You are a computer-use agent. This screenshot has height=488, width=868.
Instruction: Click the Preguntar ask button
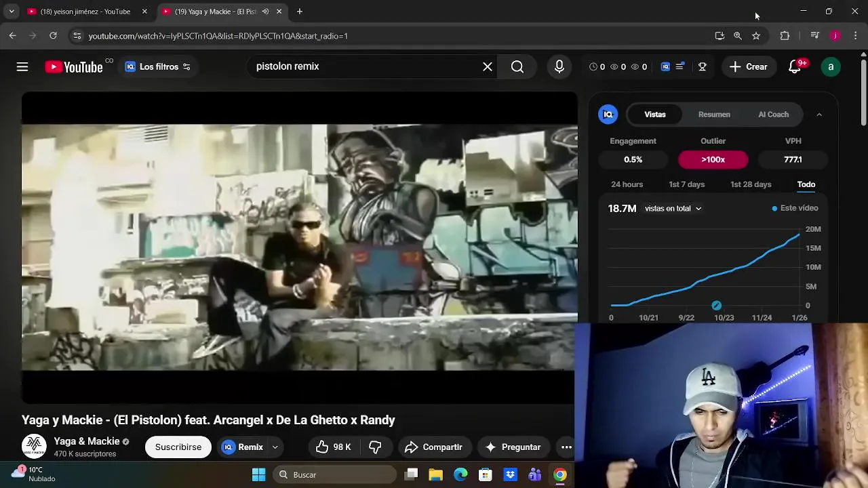click(x=513, y=447)
